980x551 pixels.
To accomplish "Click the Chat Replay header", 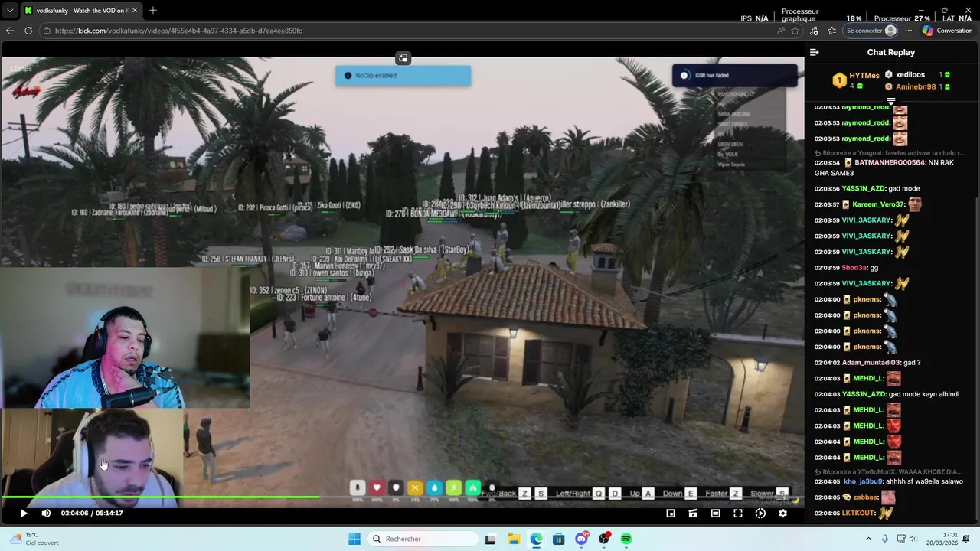I will pos(891,52).
